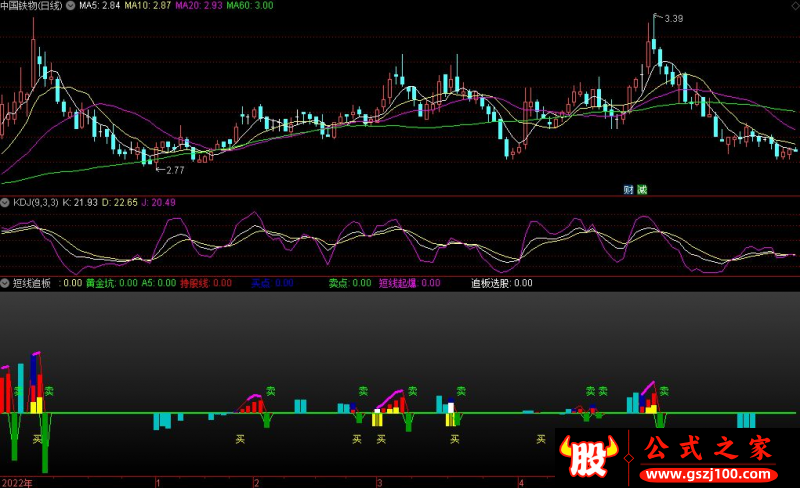Image resolution: width=800 pixels, height=488 pixels.
Task: Click the green 诚 marker icon
Action: 642,190
